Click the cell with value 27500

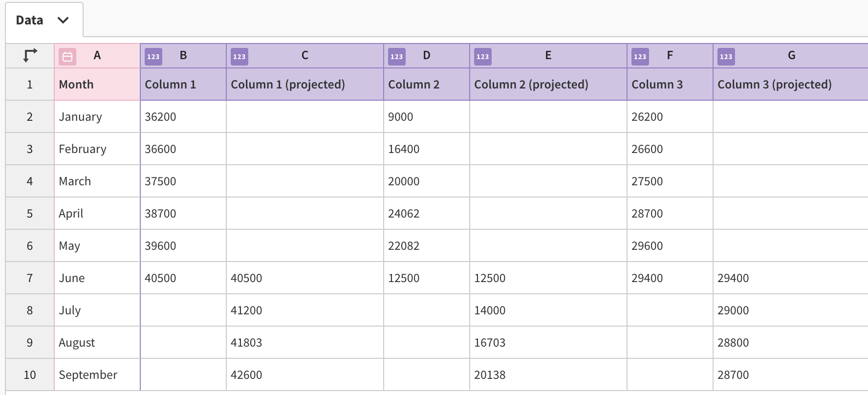click(x=670, y=181)
